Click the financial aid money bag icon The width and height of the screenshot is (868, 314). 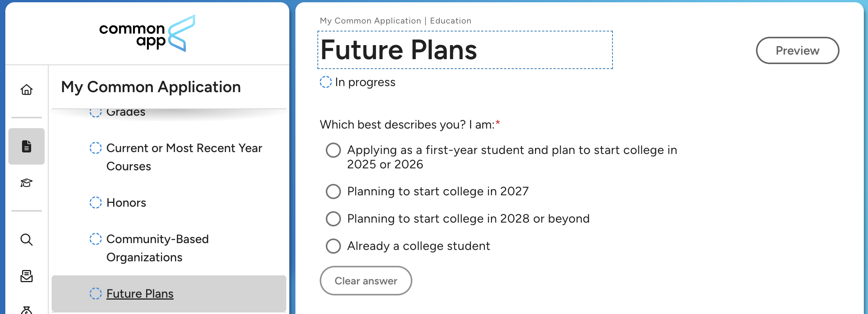tap(27, 310)
